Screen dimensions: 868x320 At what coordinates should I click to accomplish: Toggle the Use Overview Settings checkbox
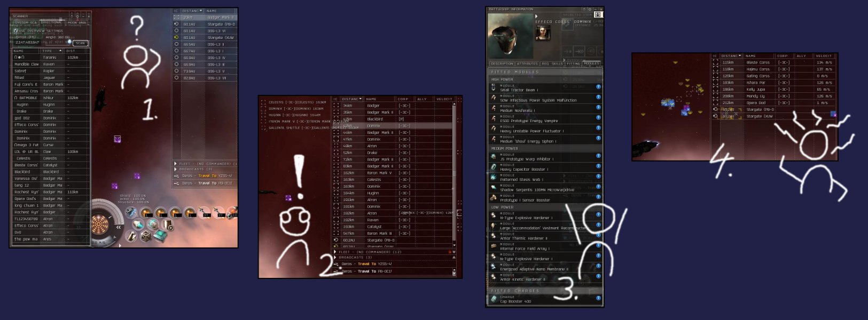point(15,30)
